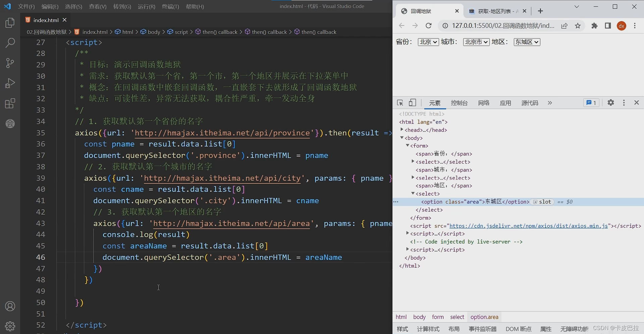Click the browser forward arrow
644x334 pixels.
pos(415,26)
